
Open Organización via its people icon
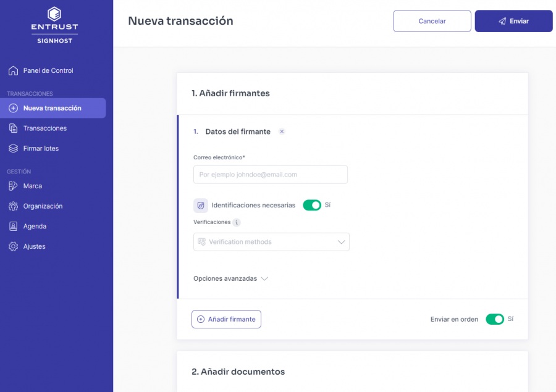(x=12, y=206)
